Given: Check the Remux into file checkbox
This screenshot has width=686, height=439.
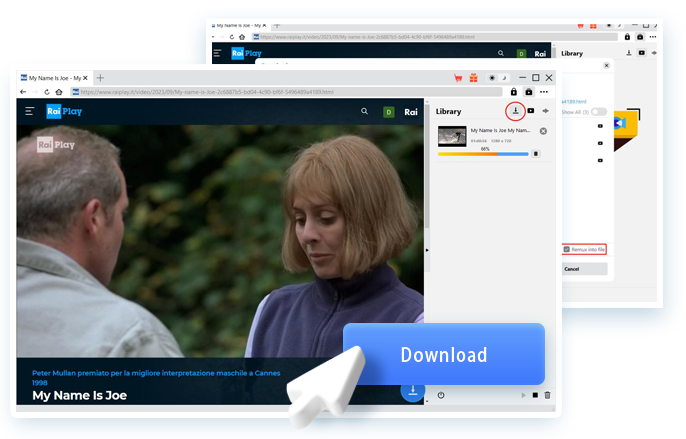Looking at the screenshot, I should [567, 249].
